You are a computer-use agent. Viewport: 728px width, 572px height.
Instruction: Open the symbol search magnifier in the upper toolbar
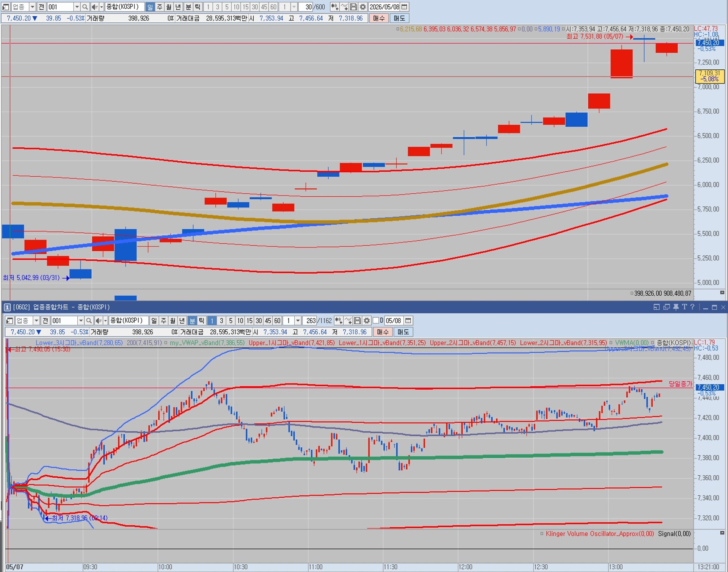tap(85, 7)
